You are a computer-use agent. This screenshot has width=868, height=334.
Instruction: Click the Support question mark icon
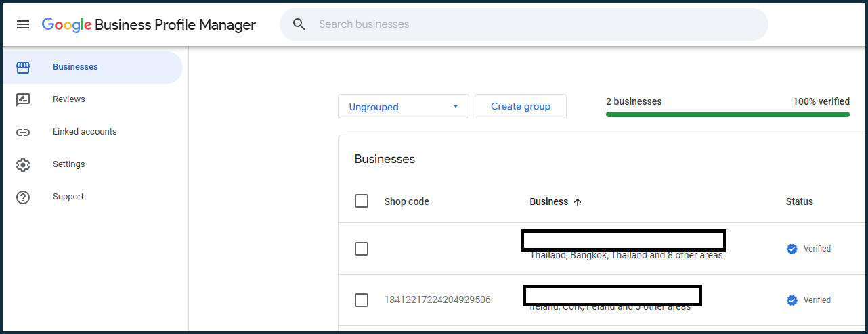click(x=23, y=197)
